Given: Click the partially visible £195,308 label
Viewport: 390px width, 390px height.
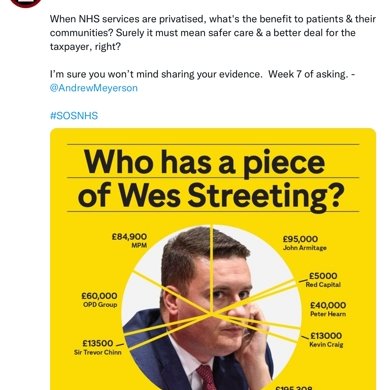Looking at the screenshot, I should [x=294, y=388].
